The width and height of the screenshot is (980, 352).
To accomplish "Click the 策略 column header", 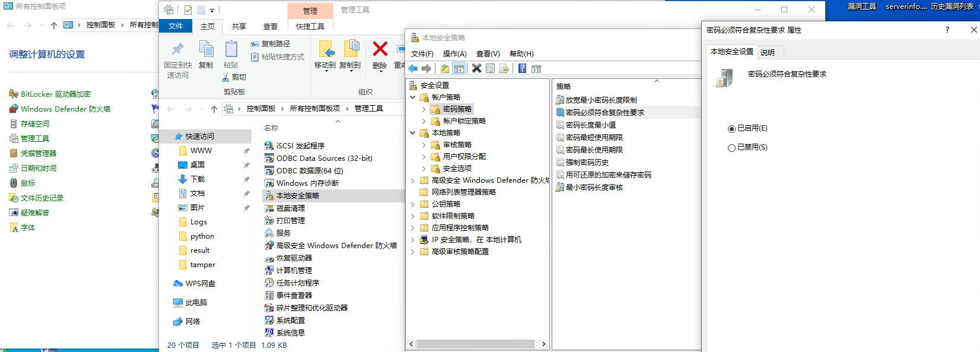I will click(564, 86).
